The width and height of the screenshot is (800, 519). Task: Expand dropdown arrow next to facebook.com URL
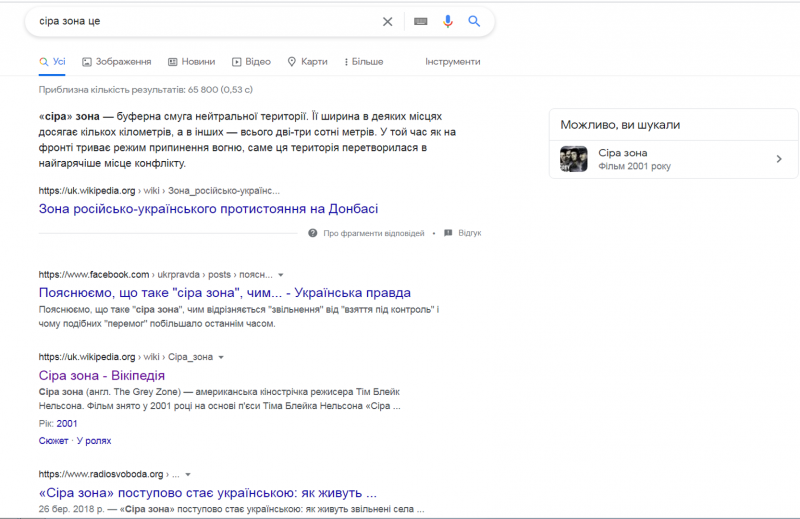click(x=281, y=275)
